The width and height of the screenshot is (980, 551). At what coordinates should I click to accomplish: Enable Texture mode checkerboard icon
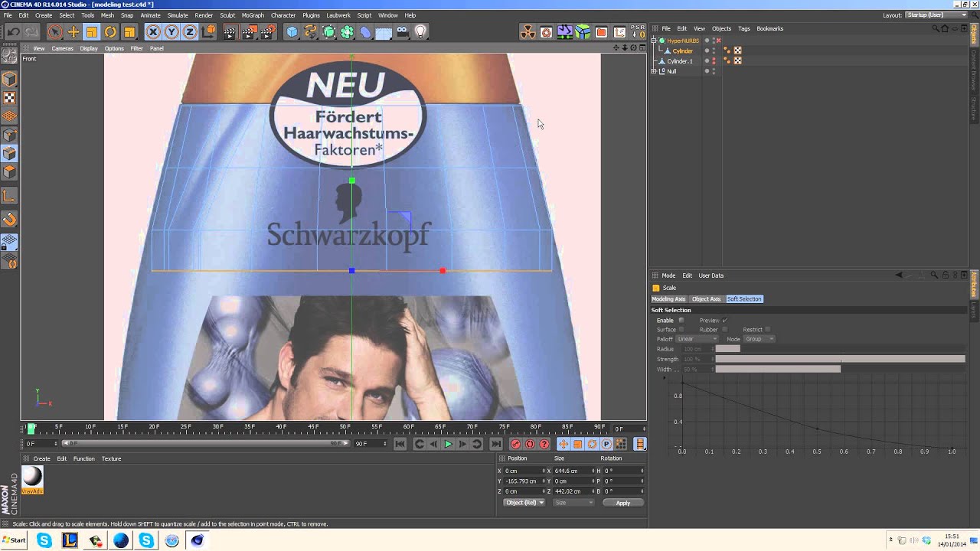pos(9,98)
